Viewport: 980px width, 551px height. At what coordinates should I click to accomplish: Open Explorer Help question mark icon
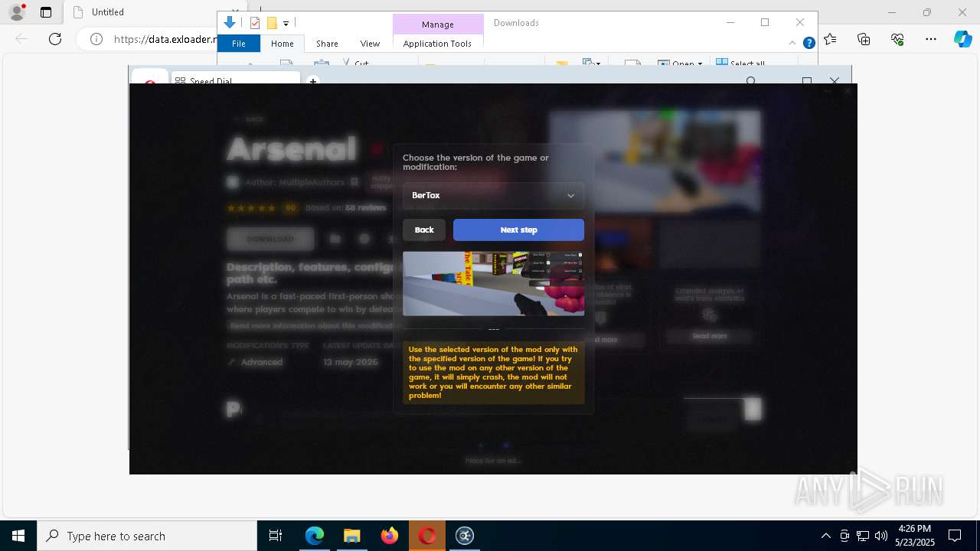pyautogui.click(x=808, y=44)
